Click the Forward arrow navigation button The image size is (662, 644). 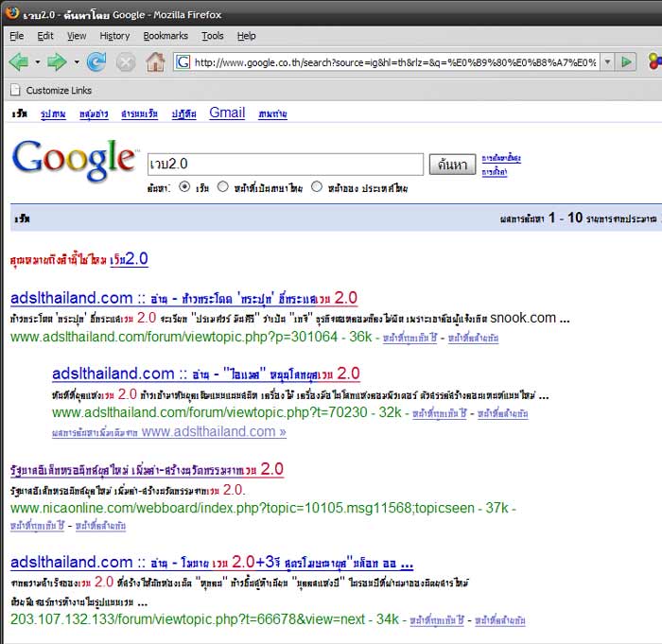point(57,62)
